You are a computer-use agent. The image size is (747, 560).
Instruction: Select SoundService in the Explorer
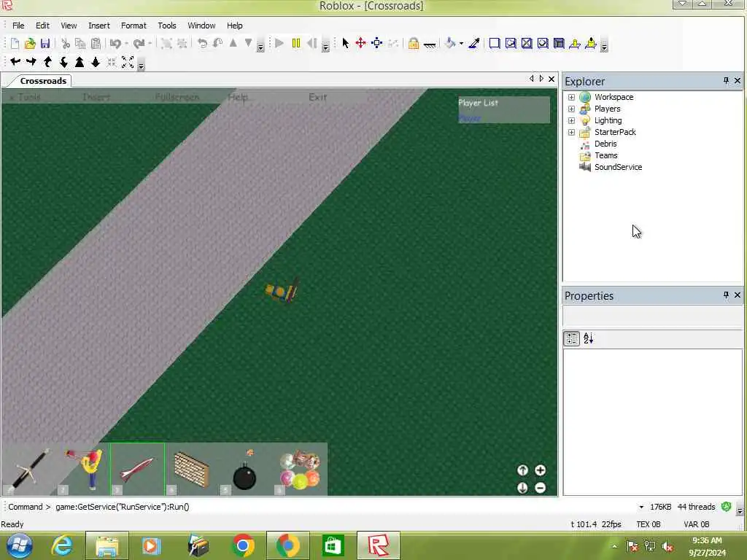pos(618,167)
